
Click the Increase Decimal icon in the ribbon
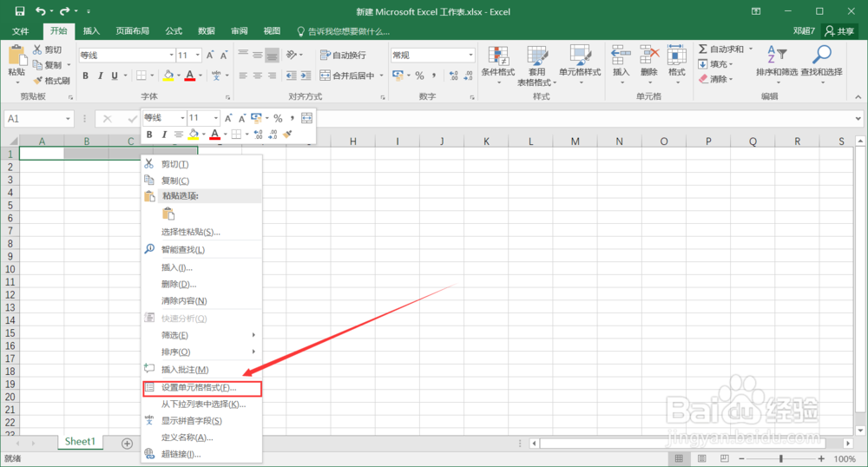tap(453, 76)
